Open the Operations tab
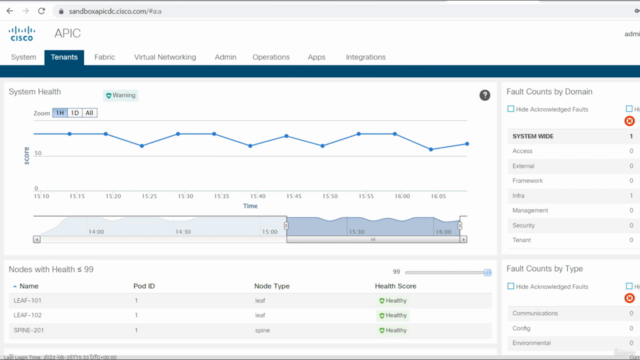 click(x=271, y=57)
